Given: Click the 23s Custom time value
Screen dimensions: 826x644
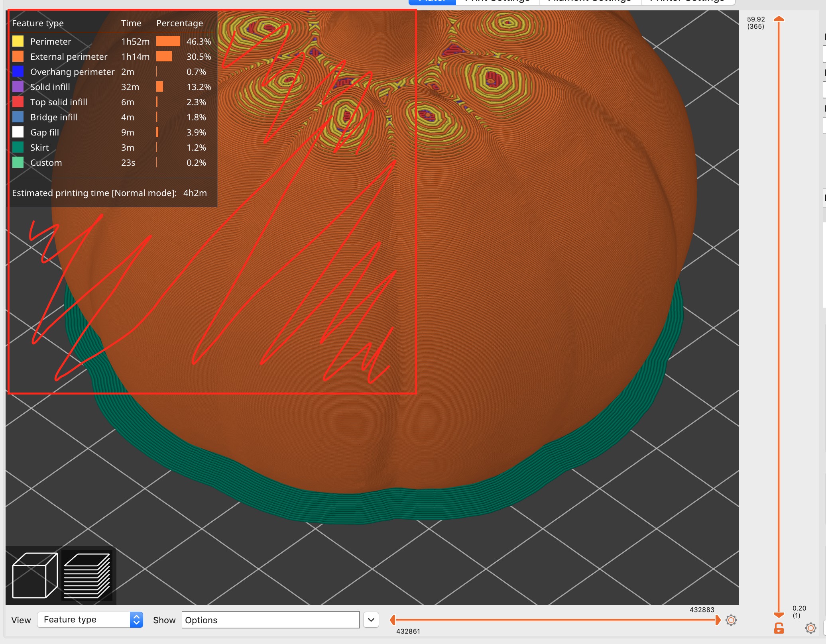Looking at the screenshot, I should pos(128,163).
